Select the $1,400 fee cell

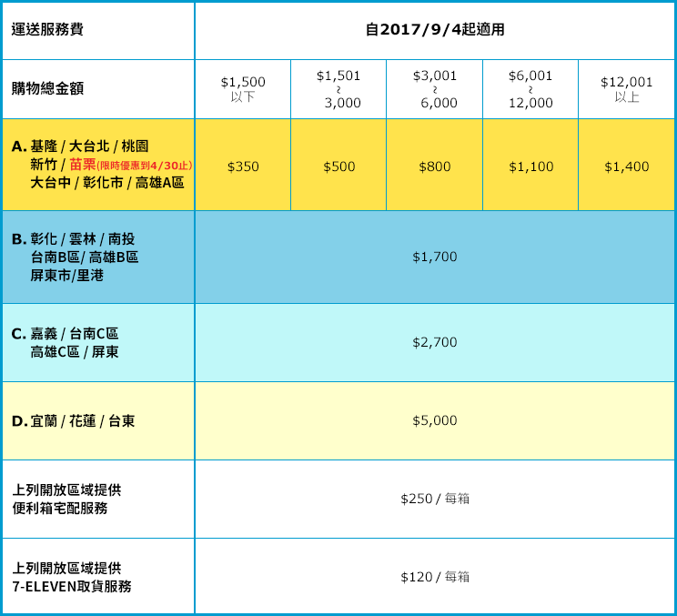[626, 167]
